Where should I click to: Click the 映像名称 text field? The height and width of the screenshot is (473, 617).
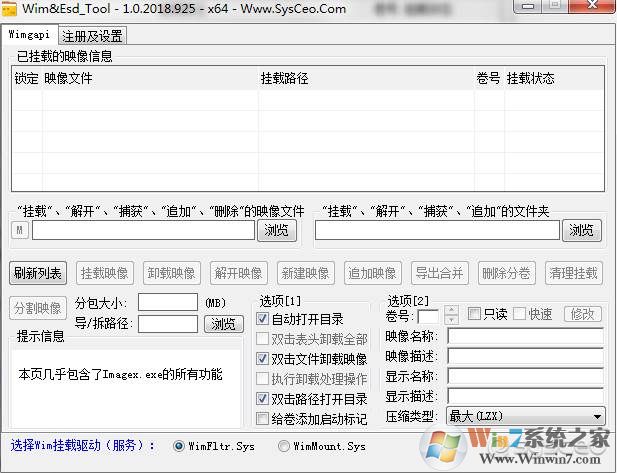tap(525, 336)
